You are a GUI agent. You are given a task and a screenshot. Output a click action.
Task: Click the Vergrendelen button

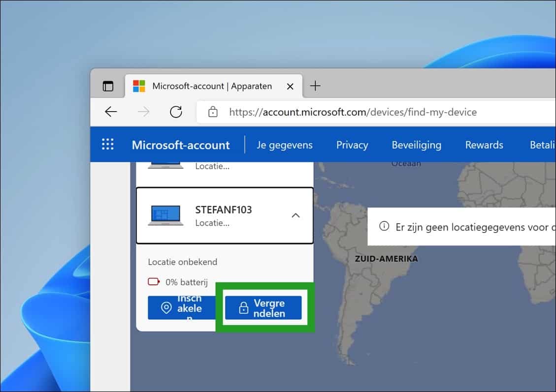click(263, 307)
